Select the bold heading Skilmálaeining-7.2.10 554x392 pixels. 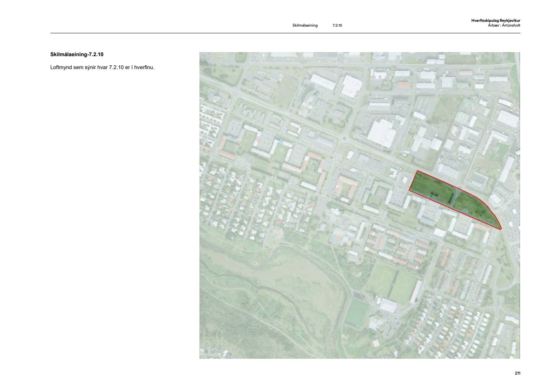tap(77, 55)
